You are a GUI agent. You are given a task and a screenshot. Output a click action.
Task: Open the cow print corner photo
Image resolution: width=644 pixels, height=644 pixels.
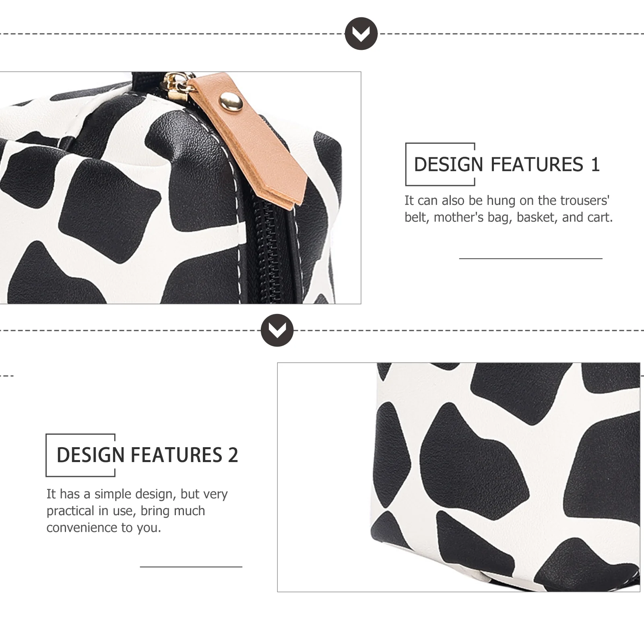(x=458, y=477)
